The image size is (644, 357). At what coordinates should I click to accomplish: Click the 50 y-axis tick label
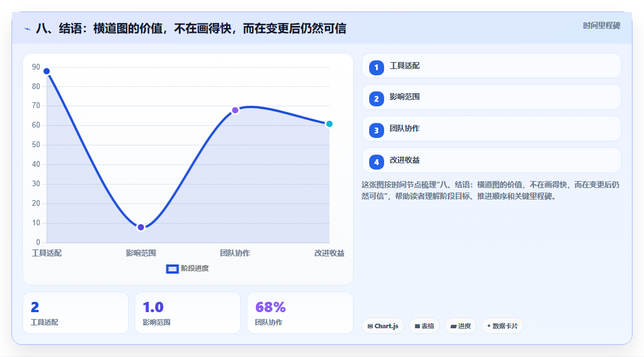pyautogui.click(x=36, y=145)
